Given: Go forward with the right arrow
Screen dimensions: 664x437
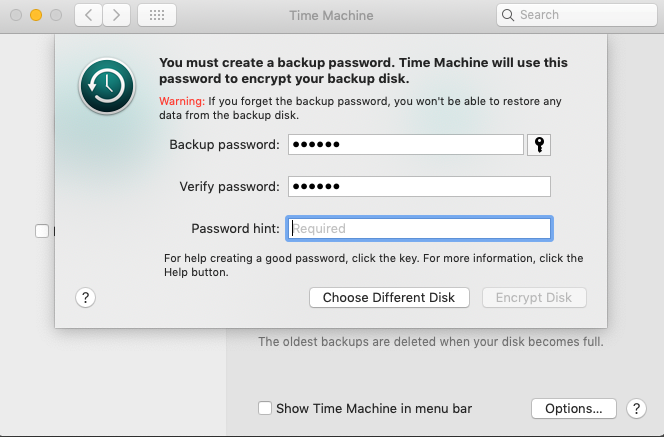Looking at the screenshot, I should point(117,15).
